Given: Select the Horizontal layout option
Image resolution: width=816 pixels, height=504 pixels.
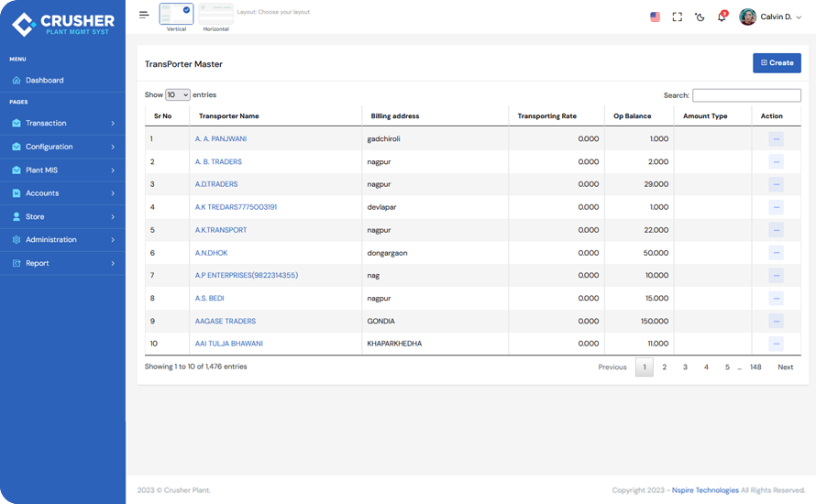Looking at the screenshot, I should (215, 15).
